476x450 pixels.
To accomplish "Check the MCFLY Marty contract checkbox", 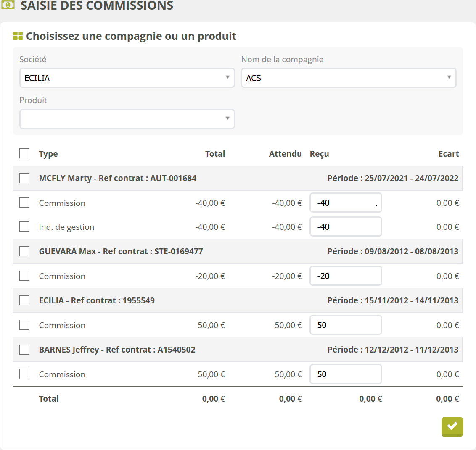I will (24, 178).
